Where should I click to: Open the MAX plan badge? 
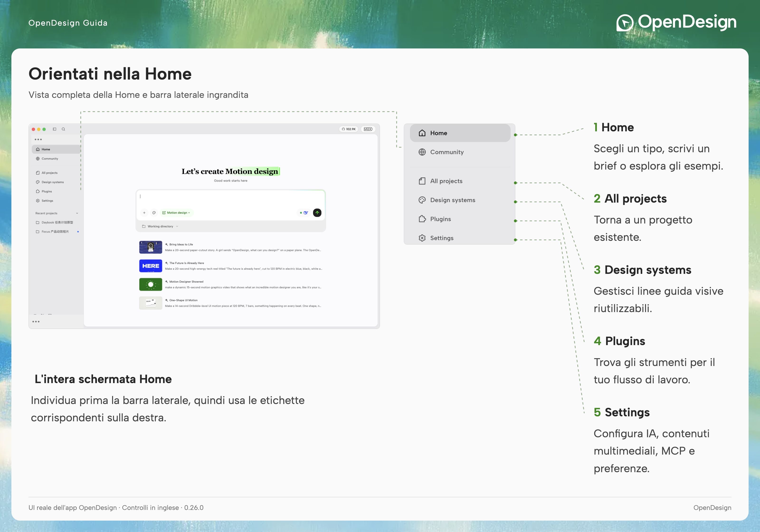[x=368, y=129]
